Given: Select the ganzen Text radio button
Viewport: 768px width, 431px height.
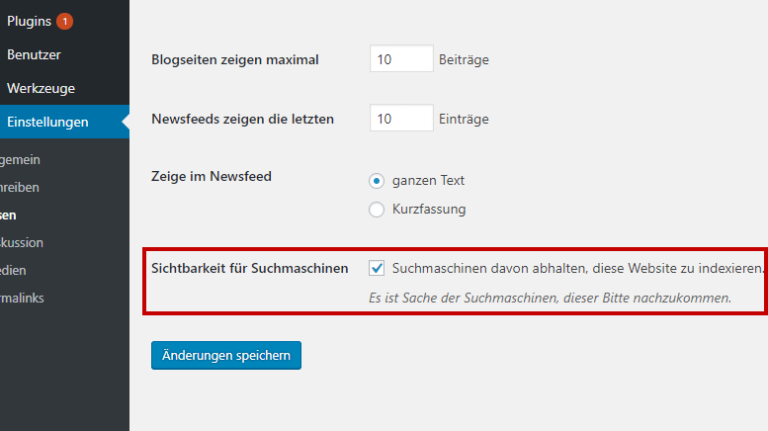Looking at the screenshot, I should (376, 181).
